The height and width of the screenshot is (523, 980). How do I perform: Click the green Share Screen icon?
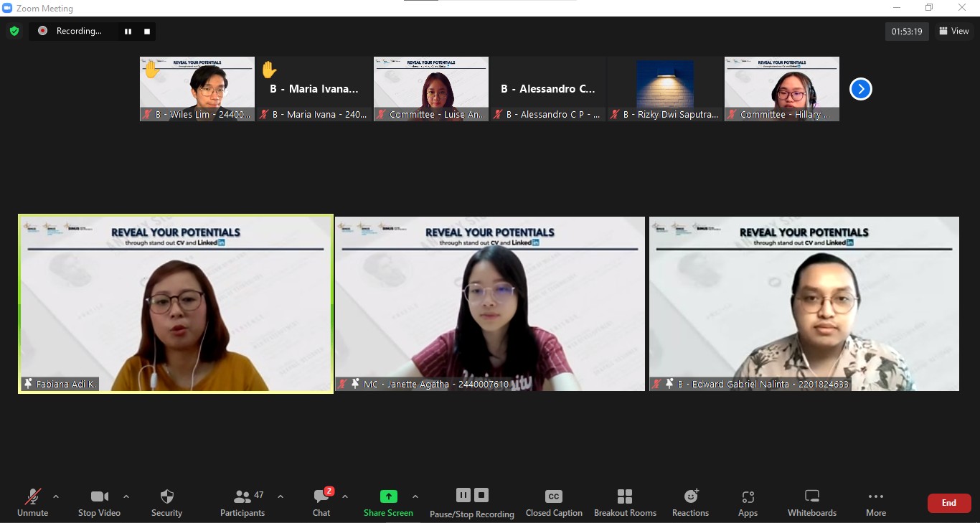tap(388, 496)
